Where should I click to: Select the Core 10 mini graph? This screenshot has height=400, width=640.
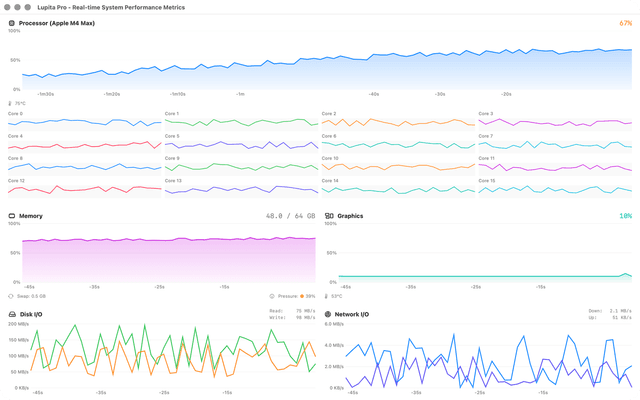point(397,166)
